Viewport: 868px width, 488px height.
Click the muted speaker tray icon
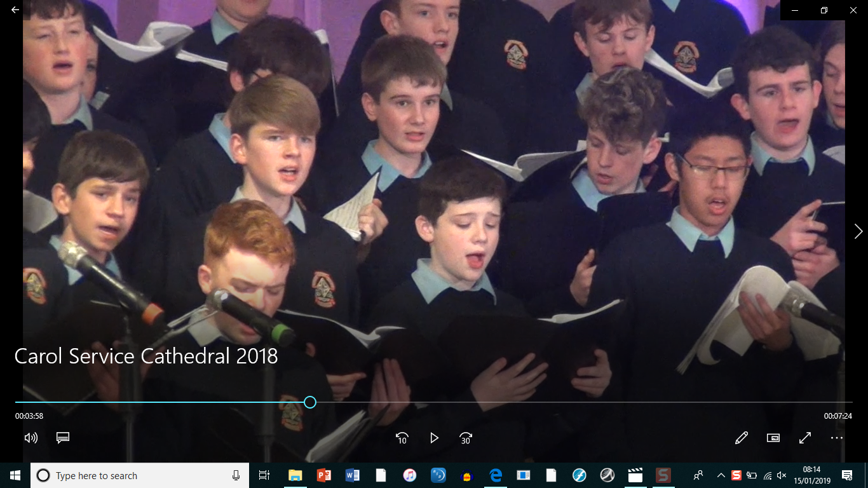click(x=782, y=475)
